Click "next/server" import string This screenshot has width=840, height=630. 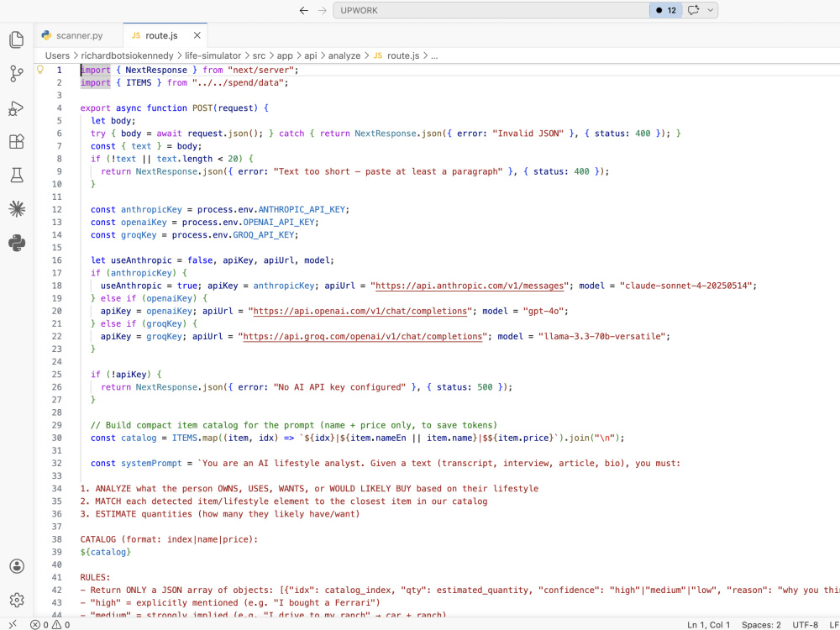pos(261,71)
